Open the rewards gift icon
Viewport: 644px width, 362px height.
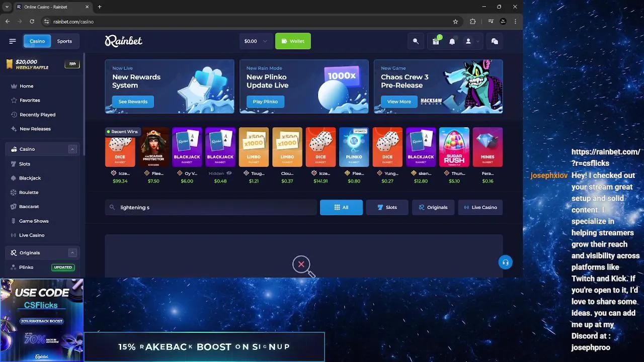click(436, 41)
